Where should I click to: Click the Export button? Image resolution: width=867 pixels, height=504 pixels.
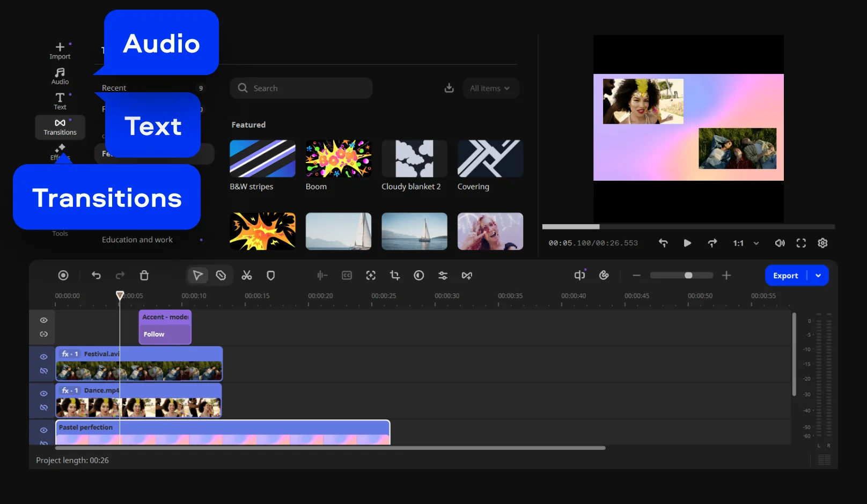click(x=785, y=276)
